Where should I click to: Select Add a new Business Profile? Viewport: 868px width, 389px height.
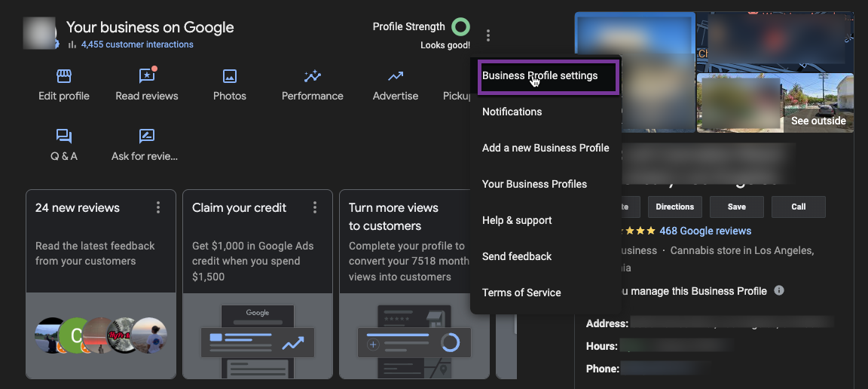tap(546, 148)
